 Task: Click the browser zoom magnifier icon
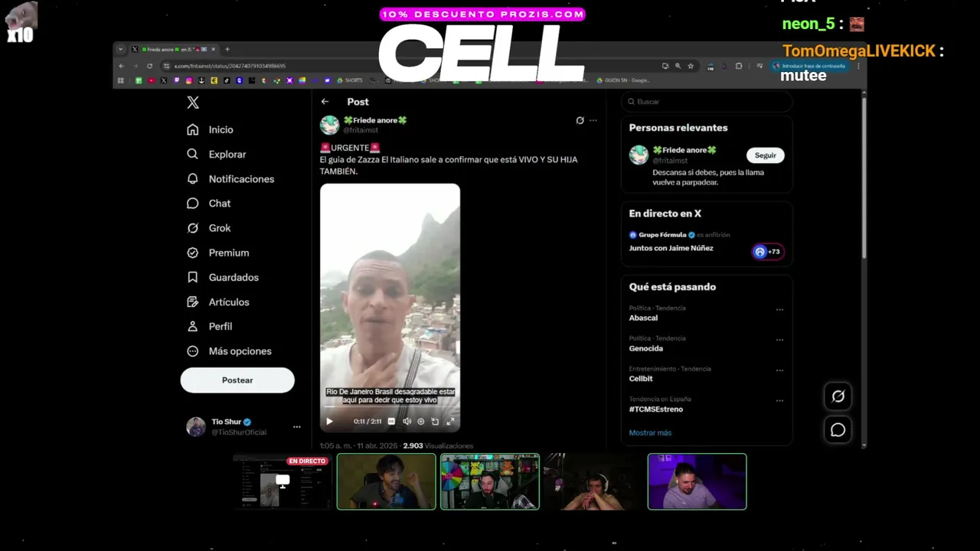tap(678, 66)
